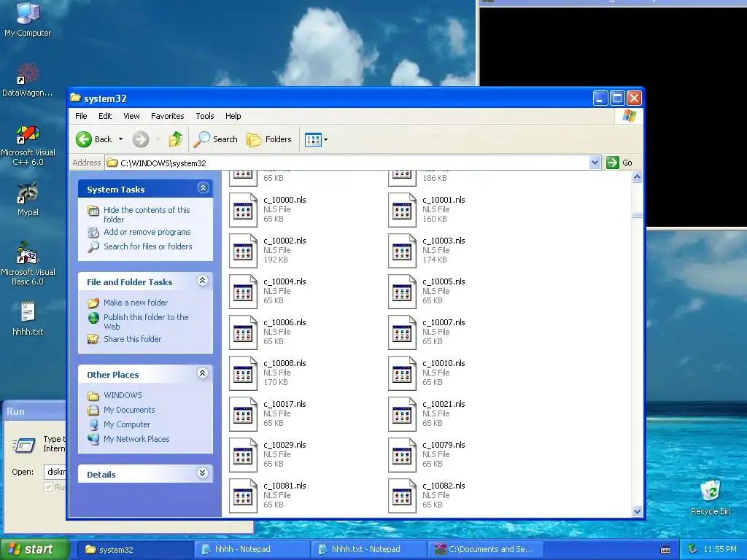Select the c_10082.nls file icon
The height and width of the screenshot is (560, 747).
pos(402,496)
